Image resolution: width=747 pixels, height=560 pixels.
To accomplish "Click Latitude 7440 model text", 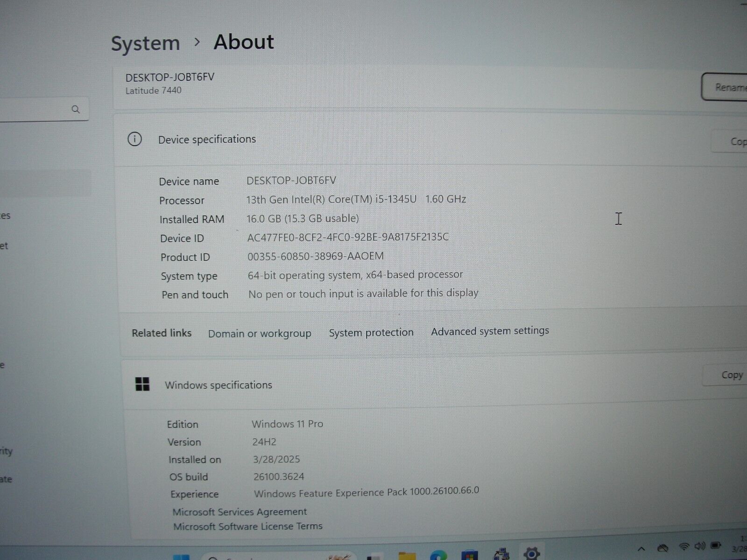I will tap(153, 91).
